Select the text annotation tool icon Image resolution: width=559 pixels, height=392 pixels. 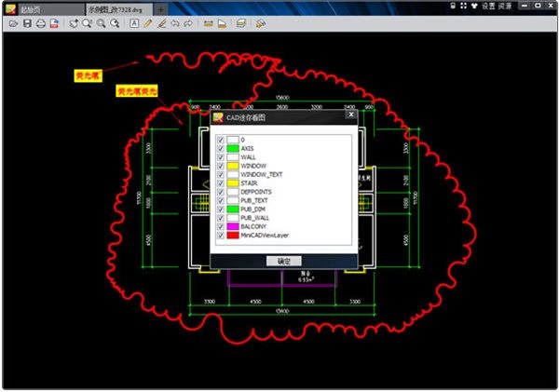(x=134, y=23)
